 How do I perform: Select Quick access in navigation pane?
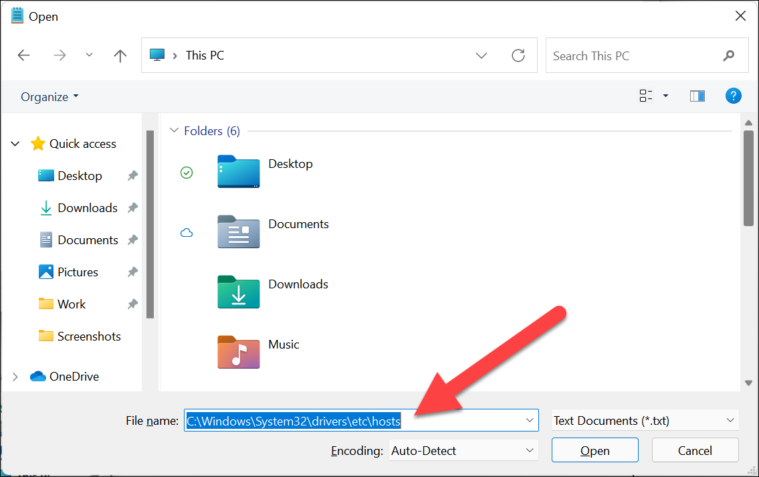tap(83, 144)
